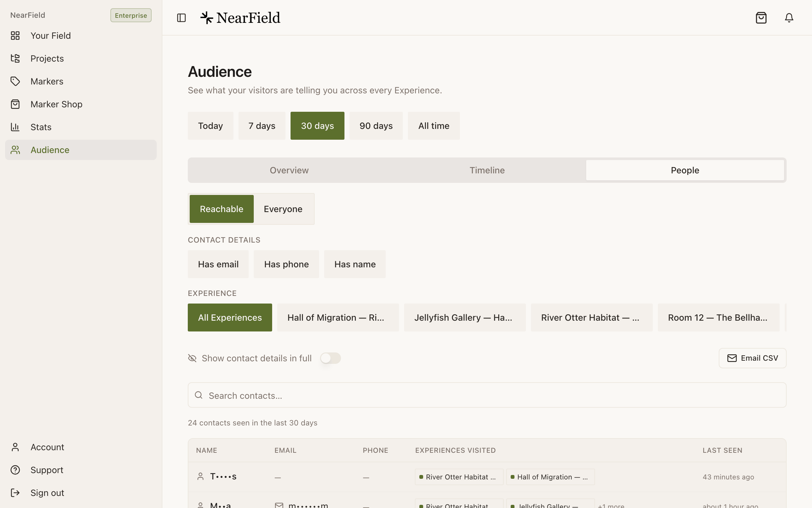Filter by Room 12 — The Bellha... experience
The image size is (812, 508).
pyautogui.click(x=719, y=317)
